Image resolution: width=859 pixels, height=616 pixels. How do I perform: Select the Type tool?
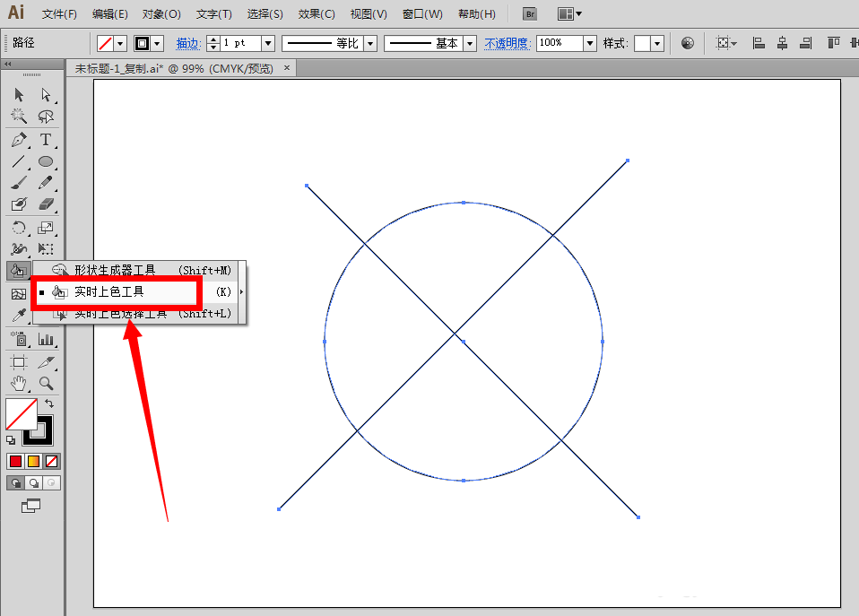[46, 140]
